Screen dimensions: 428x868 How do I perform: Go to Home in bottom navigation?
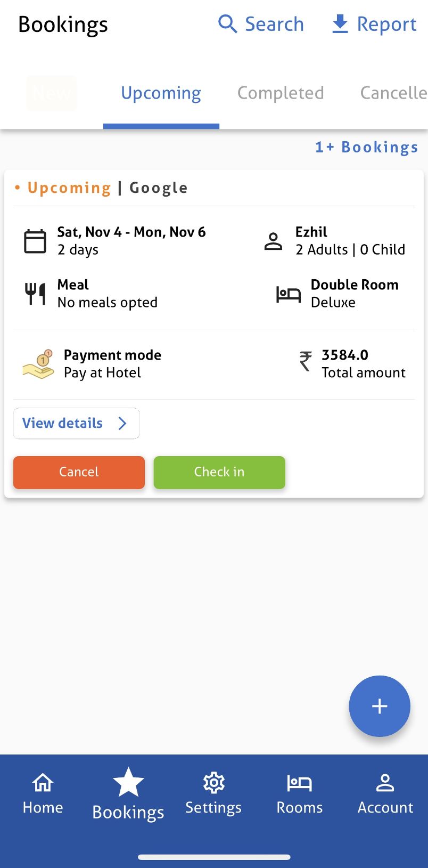click(x=43, y=794)
